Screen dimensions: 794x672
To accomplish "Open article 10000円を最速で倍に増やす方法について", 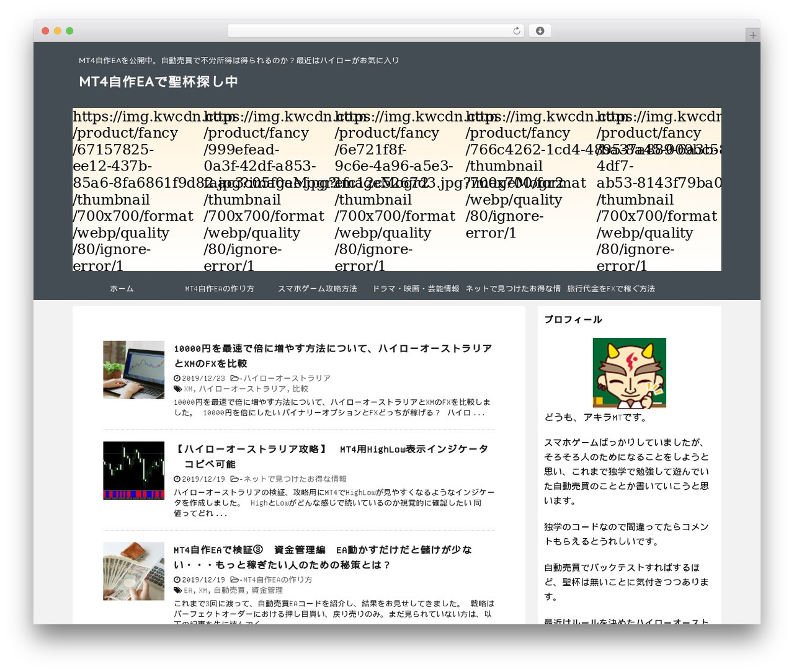I will point(333,356).
